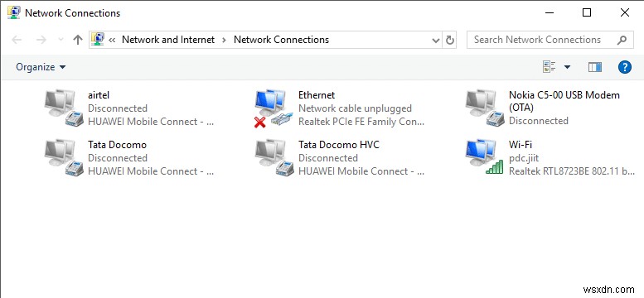Click 'Disconnected' status under airtel
This screenshot has width=644, height=298.
click(x=118, y=108)
